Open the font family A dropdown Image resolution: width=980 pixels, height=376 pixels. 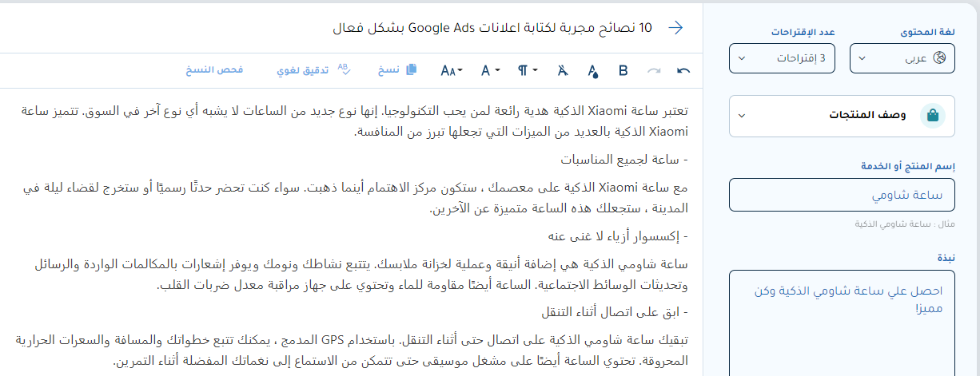coord(490,70)
